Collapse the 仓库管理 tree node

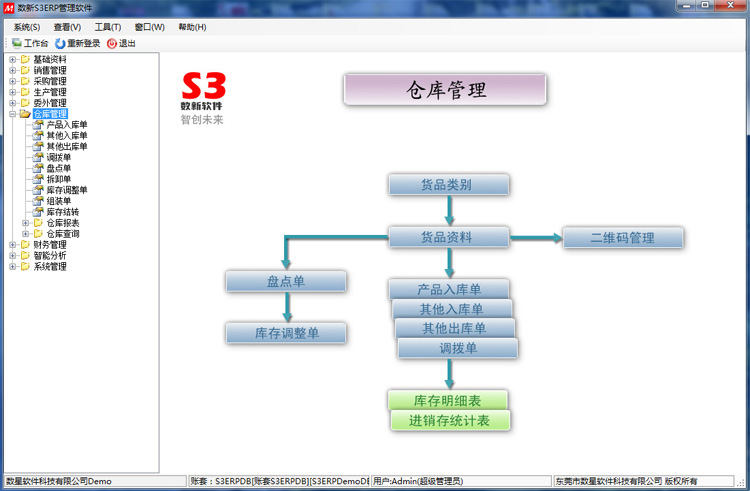pos(12,114)
